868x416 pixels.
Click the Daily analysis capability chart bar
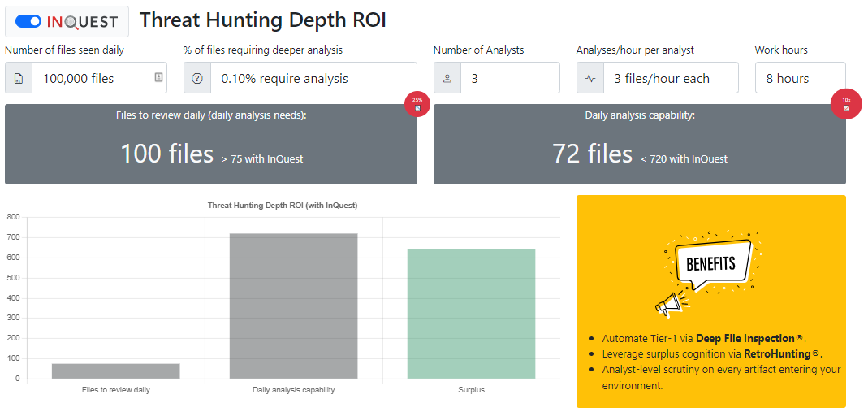coord(293,306)
